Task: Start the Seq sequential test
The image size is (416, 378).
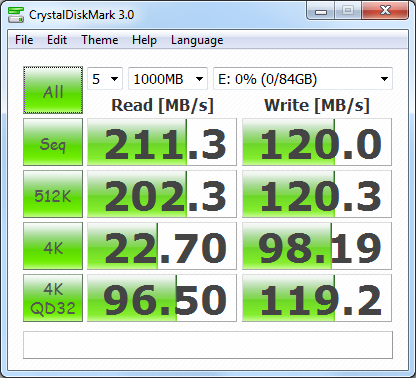Action: click(53, 142)
